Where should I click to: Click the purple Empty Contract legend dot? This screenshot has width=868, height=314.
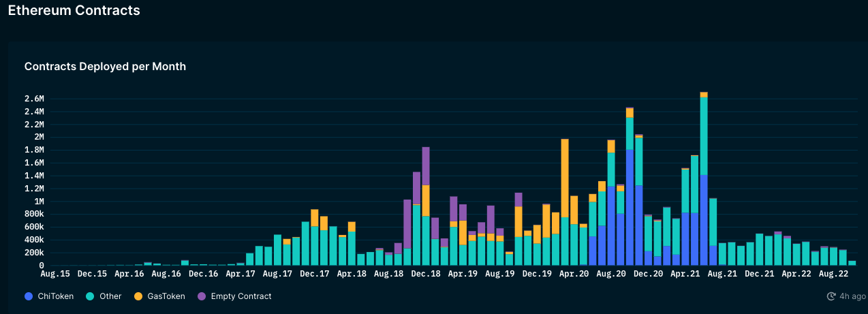click(202, 296)
